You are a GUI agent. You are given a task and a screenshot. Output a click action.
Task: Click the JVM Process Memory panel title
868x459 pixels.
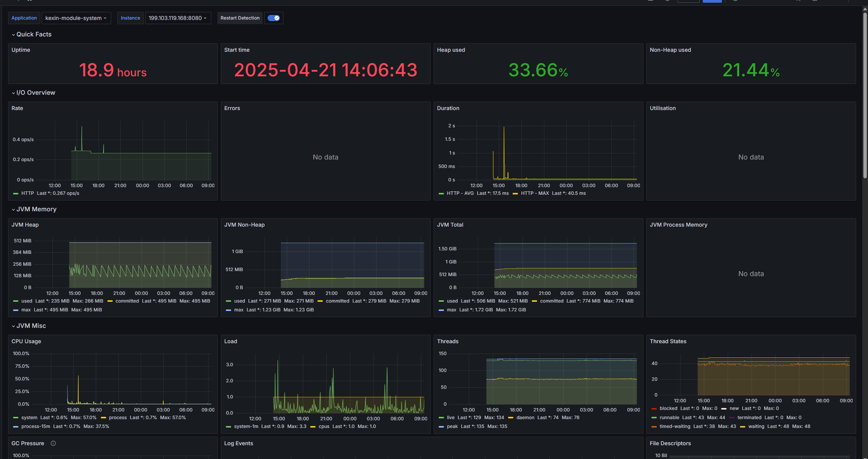(x=679, y=225)
